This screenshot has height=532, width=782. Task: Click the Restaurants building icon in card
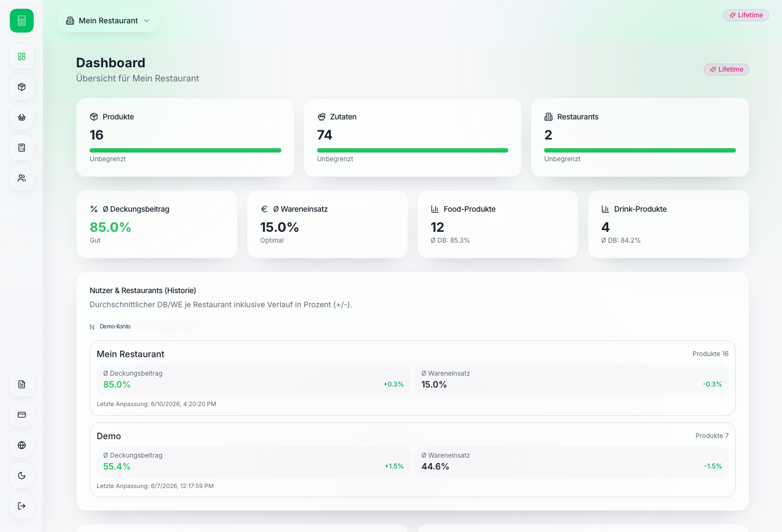[548, 117]
